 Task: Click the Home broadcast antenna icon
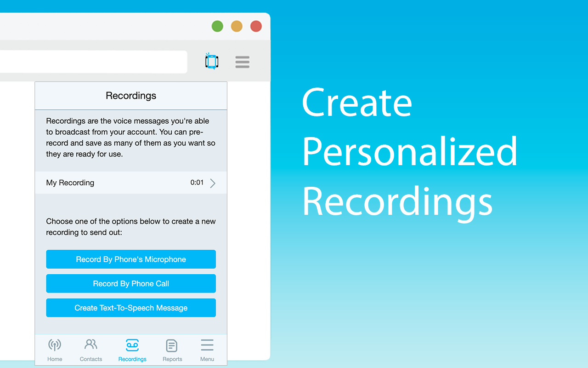coord(55,344)
